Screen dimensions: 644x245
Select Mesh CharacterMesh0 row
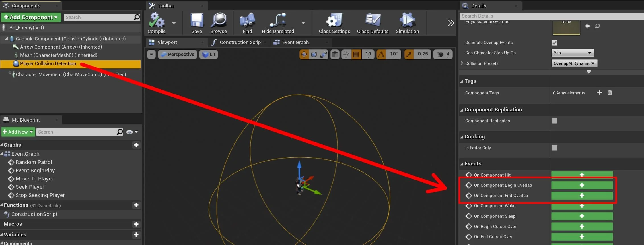point(71,55)
